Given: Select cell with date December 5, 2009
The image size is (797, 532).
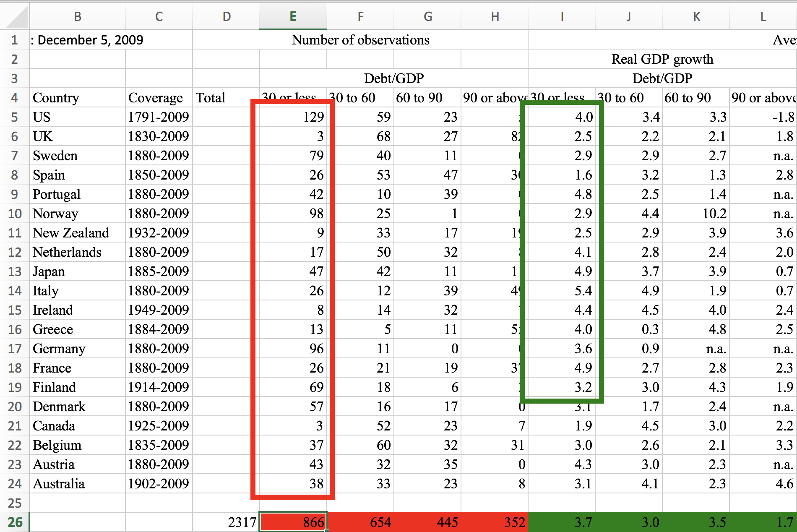Looking at the screenshot, I should coord(87,40).
